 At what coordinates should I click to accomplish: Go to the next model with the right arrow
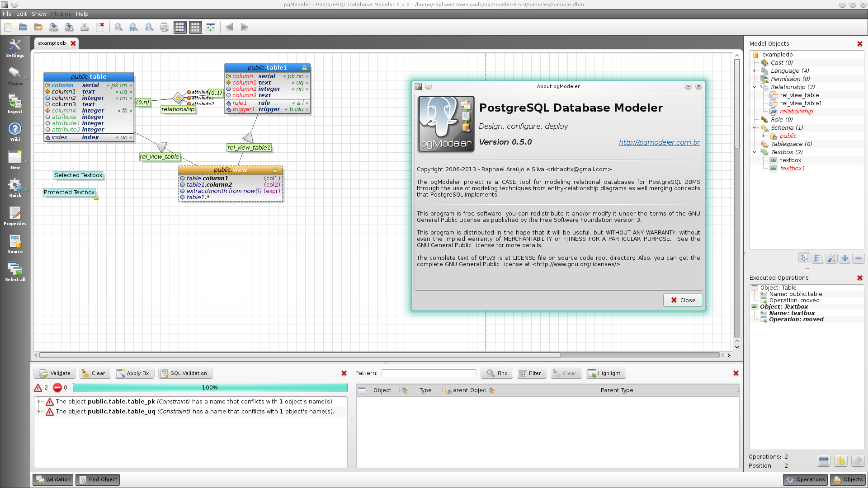245,27
